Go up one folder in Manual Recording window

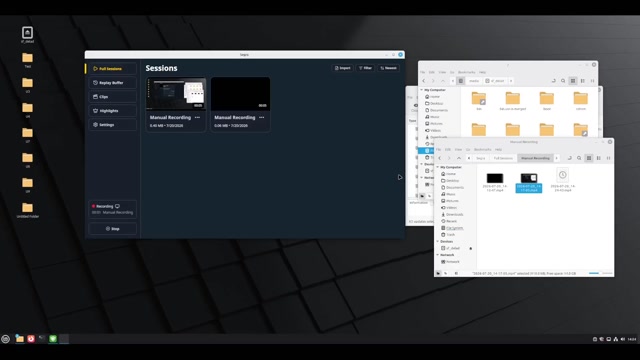tap(459, 158)
